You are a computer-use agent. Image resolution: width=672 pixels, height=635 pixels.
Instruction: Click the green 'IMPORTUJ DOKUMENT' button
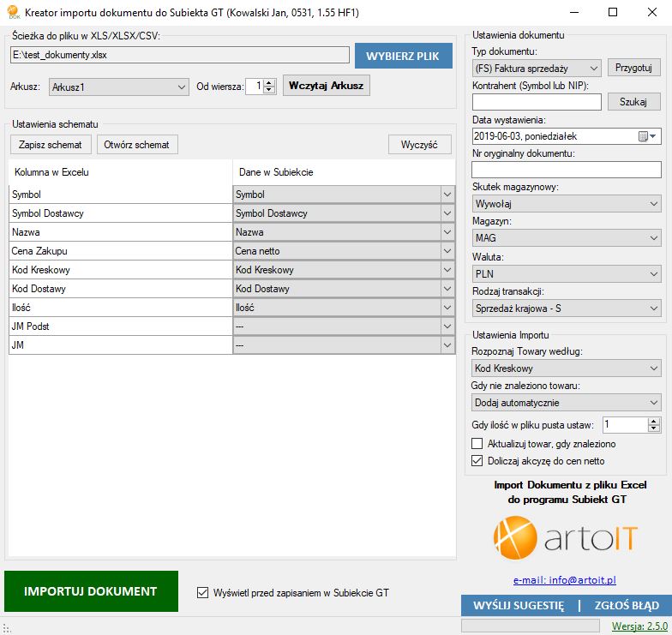(91, 591)
